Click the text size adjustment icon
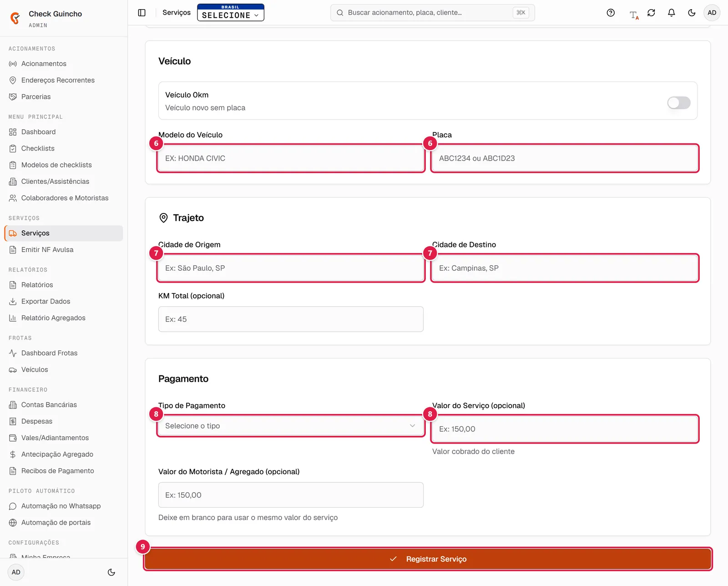 click(x=634, y=15)
